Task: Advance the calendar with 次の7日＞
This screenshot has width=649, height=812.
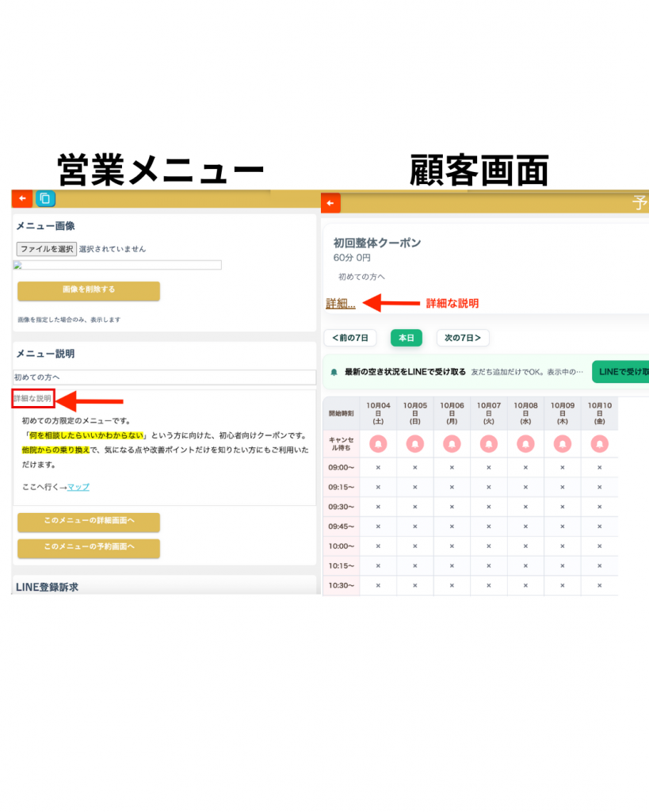Action: coord(463,338)
